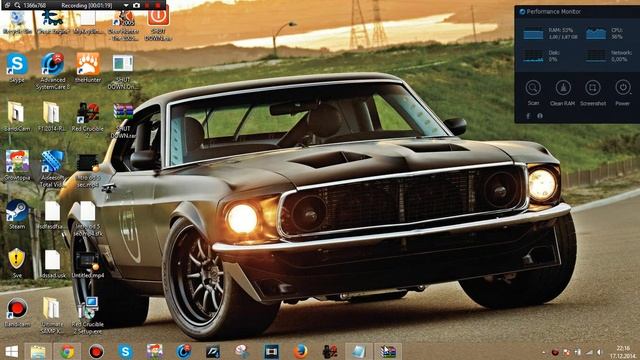Open Aiseesoft Total Video shortcut

tap(52, 169)
